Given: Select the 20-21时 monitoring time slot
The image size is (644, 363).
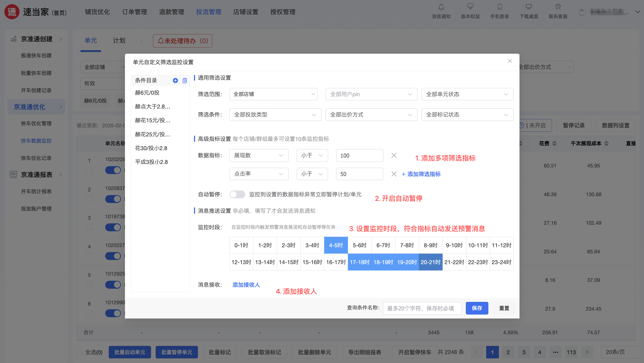Looking at the screenshot, I should (430, 262).
